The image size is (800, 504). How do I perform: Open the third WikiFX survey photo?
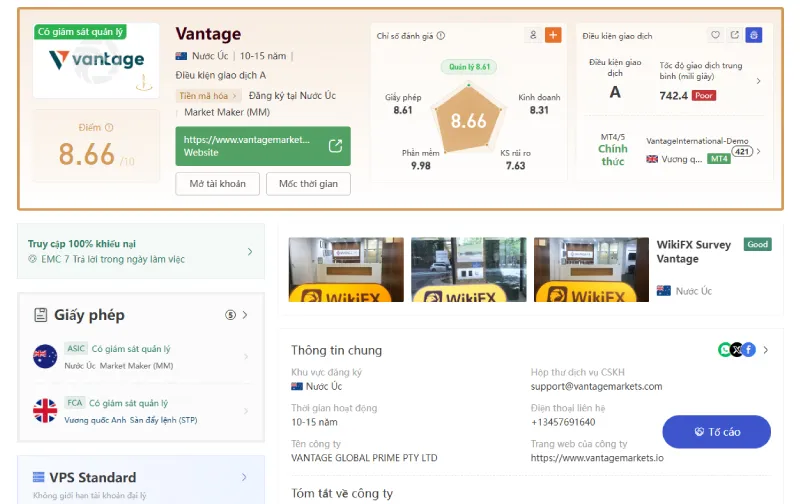tap(591, 269)
